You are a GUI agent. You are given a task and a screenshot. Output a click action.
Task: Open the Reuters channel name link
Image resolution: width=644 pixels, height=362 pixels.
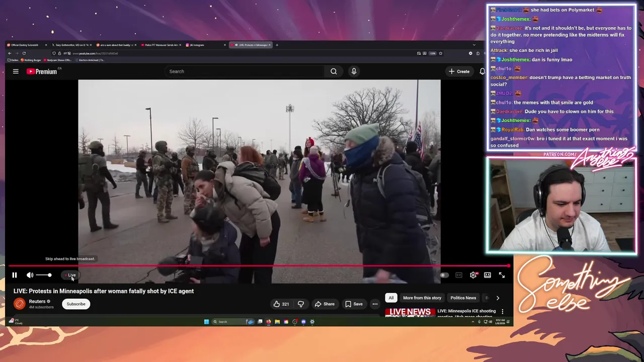[37, 301]
